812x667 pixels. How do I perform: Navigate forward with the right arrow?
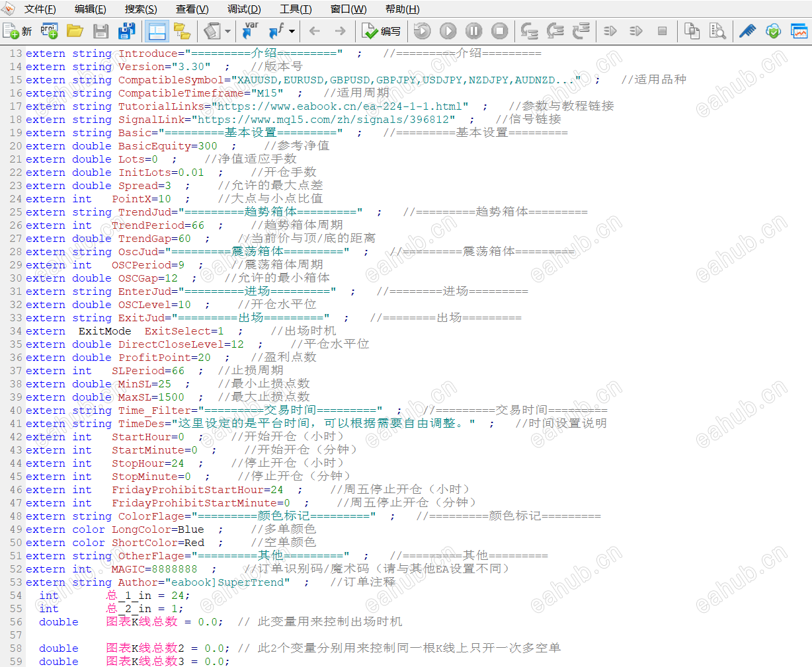point(340,31)
